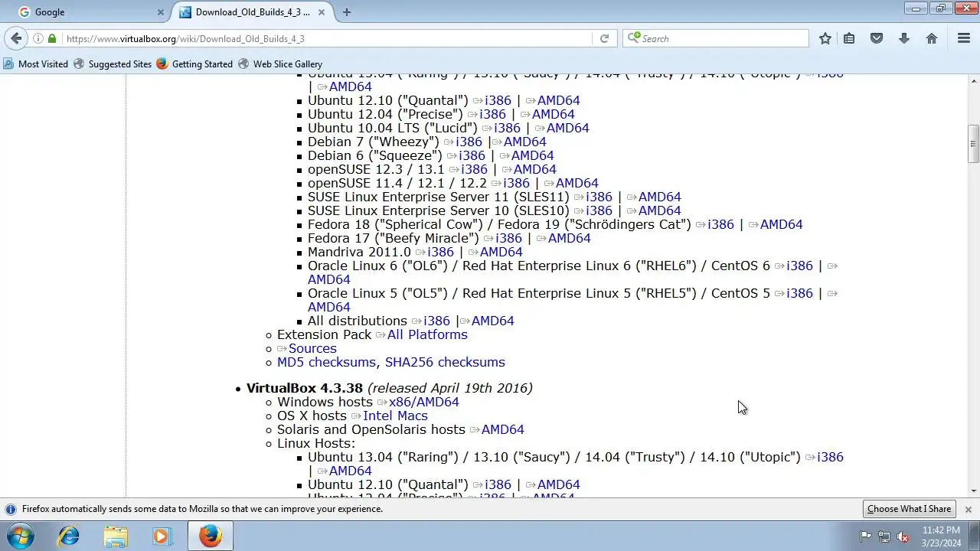980x551 pixels.
Task: Open openSUSE 12.3 / 13.1 i386 link
Action: coord(474,169)
